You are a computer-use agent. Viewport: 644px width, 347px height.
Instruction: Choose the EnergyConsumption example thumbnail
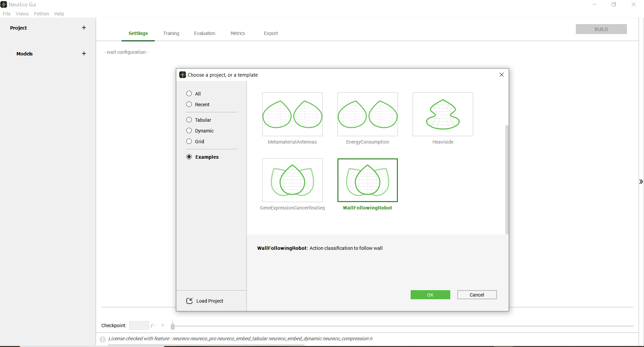pos(368,114)
